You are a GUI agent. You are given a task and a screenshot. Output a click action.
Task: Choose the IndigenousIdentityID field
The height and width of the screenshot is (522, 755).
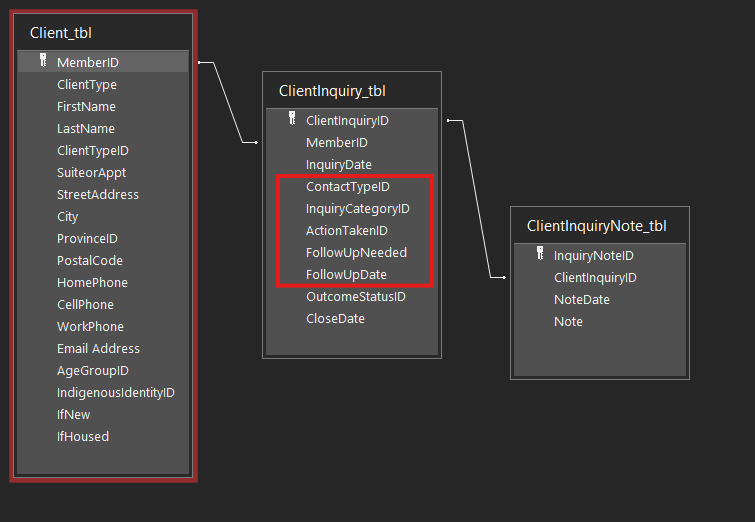tap(115, 393)
